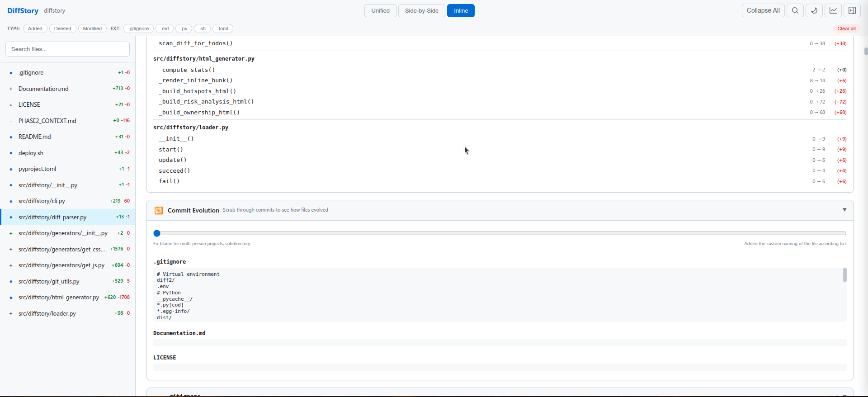Image resolution: width=868 pixels, height=397 pixels.
Task: Switch to the Side-by-Side view tab
Action: [x=422, y=10]
